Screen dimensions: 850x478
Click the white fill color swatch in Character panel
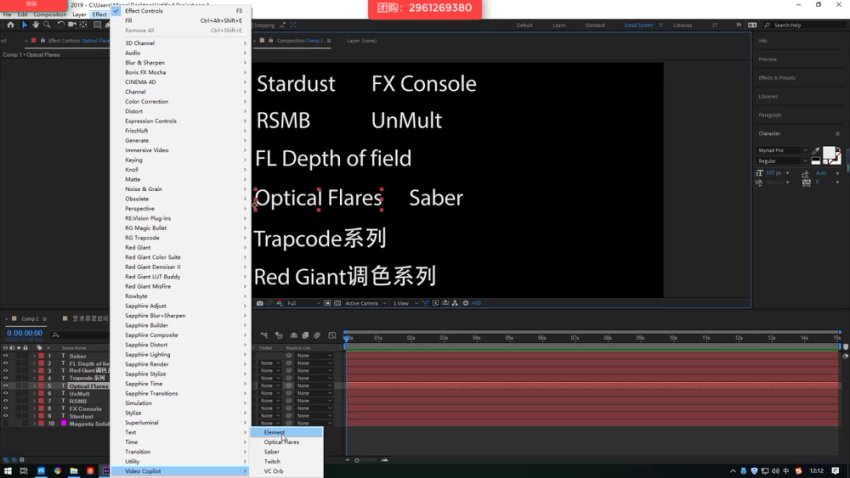829,153
